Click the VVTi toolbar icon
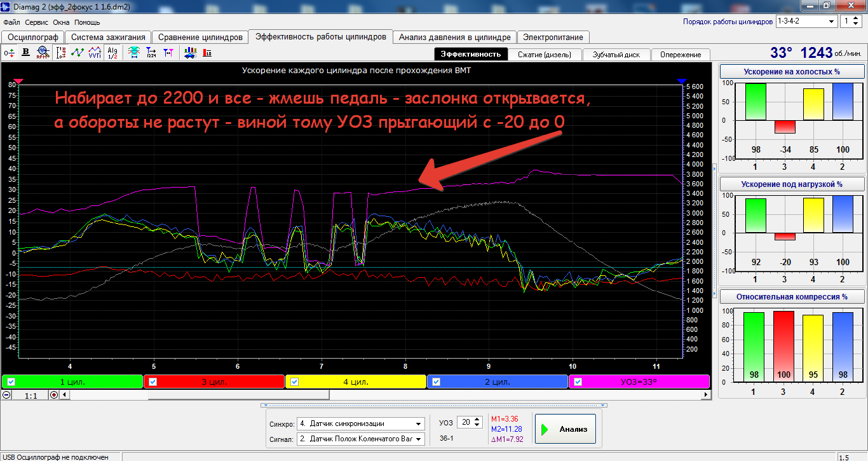The height and width of the screenshot is (461, 868). [95, 52]
